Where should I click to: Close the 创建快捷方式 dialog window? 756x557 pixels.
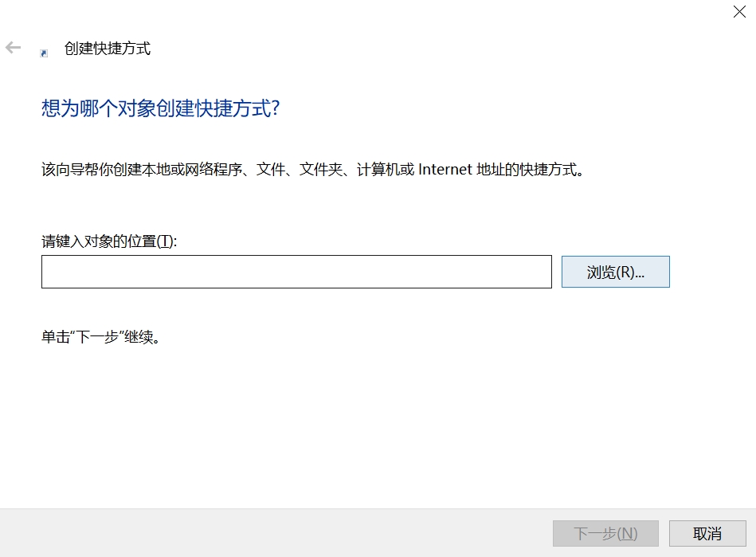(x=739, y=12)
